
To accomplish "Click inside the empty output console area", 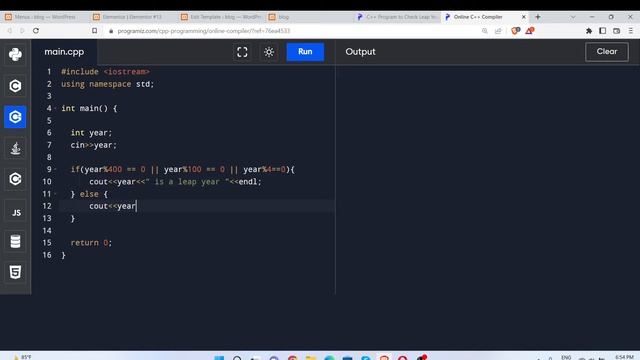I will point(488,180).
